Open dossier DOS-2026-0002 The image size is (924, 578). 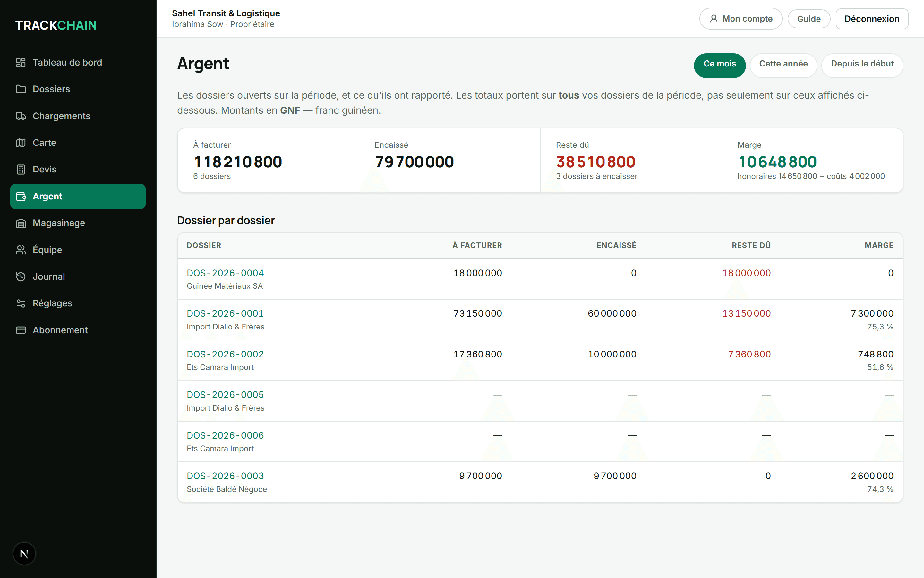coord(225,354)
